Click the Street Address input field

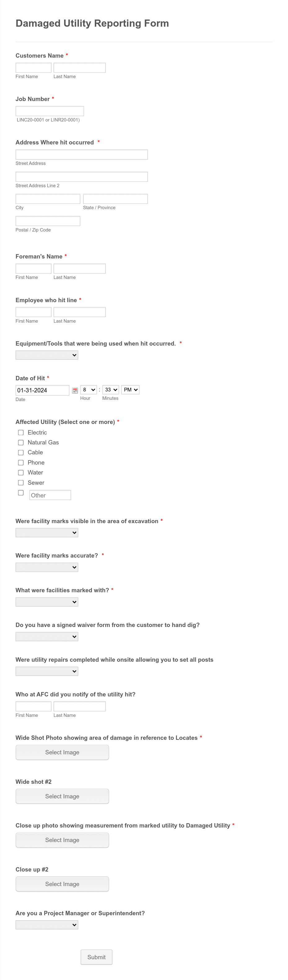[81, 154]
